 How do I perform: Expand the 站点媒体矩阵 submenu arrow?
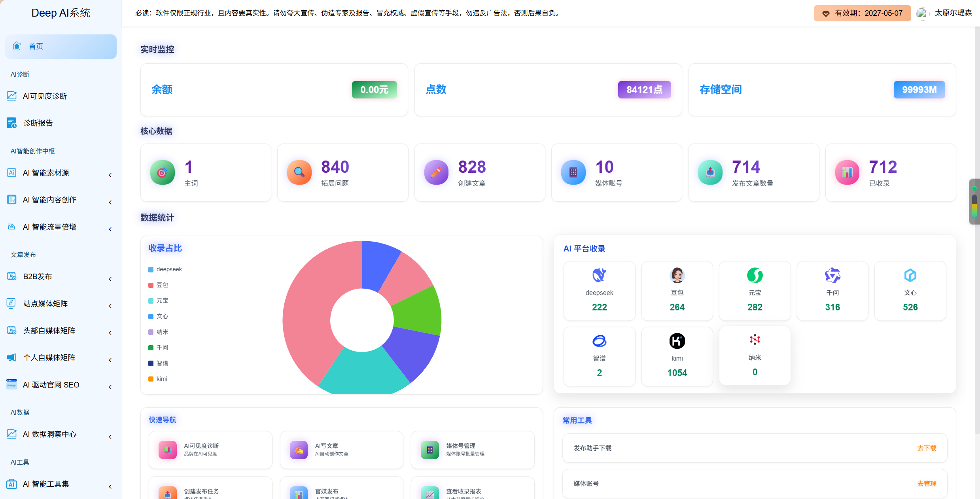[110, 306]
